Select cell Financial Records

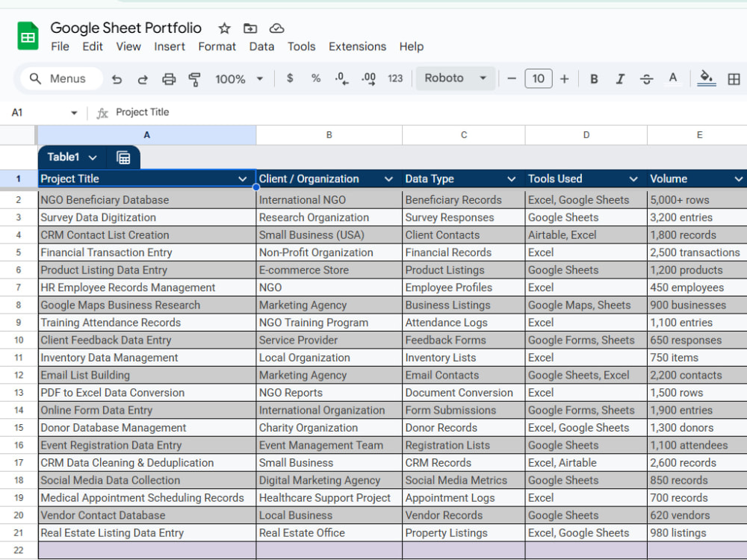tap(464, 252)
